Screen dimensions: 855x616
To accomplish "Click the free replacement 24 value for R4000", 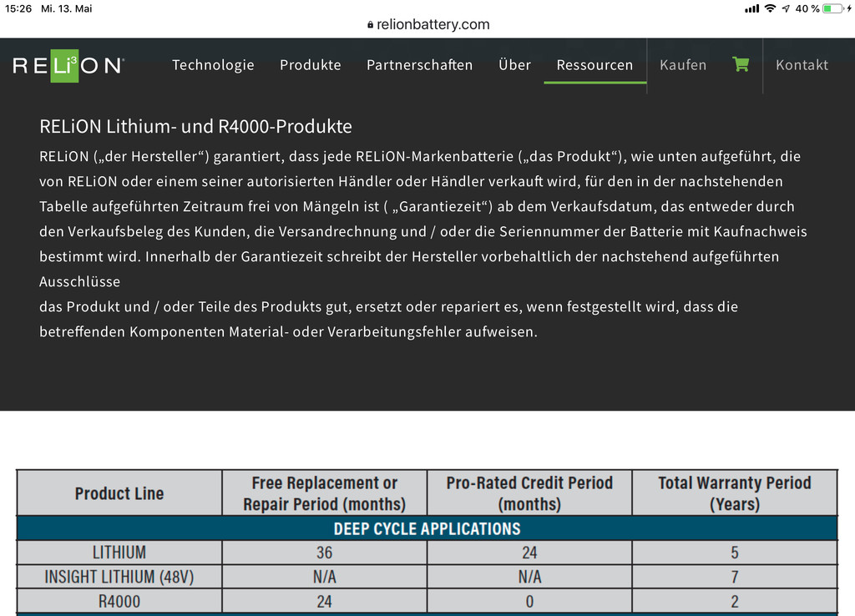I will tap(325, 601).
